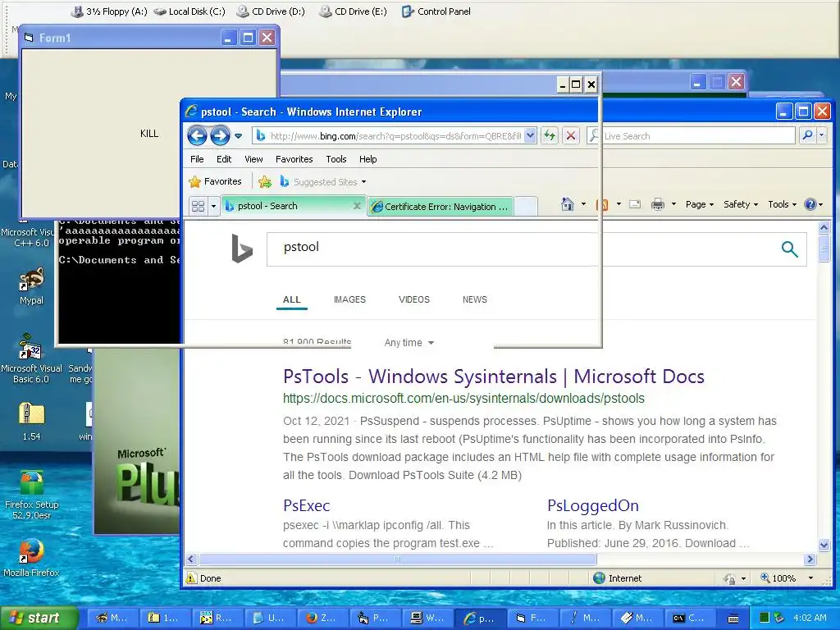The image size is (840, 630).
Task: Click the Live Search magnifier button
Action: click(808, 135)
